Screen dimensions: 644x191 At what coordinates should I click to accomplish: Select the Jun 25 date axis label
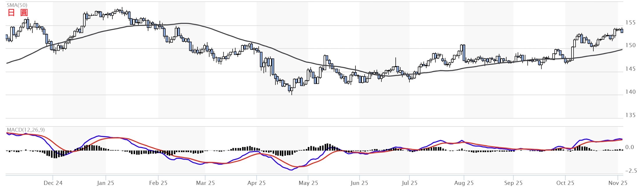pos(359,183)
